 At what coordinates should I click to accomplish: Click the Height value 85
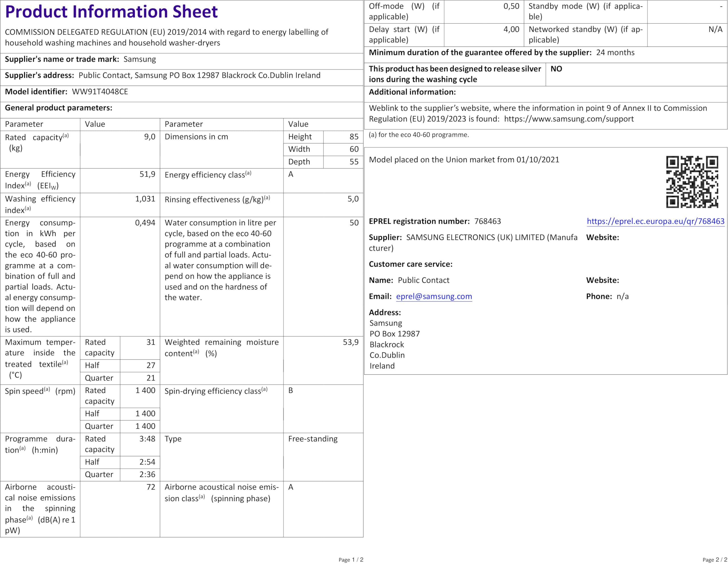click(354, 137)
